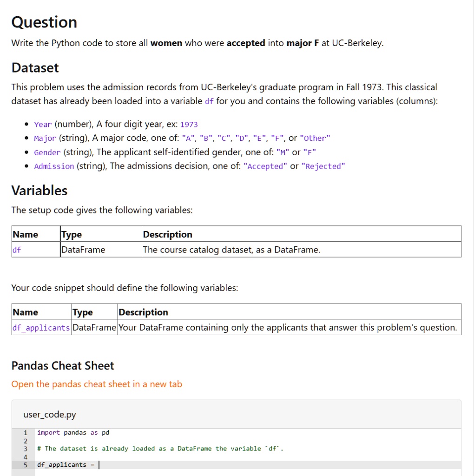Click the bold phrase major F
474x476 pixels.
click(303, 43)
